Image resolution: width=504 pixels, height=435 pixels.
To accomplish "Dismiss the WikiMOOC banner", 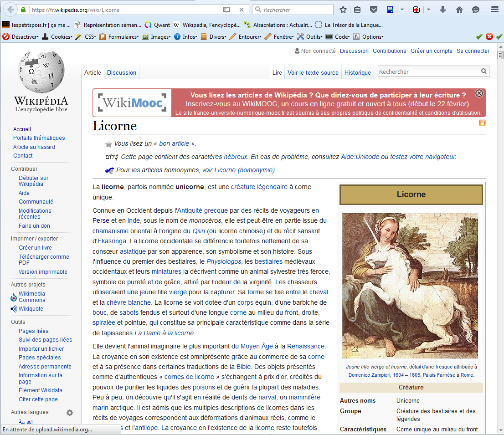I will pos(479,93).
